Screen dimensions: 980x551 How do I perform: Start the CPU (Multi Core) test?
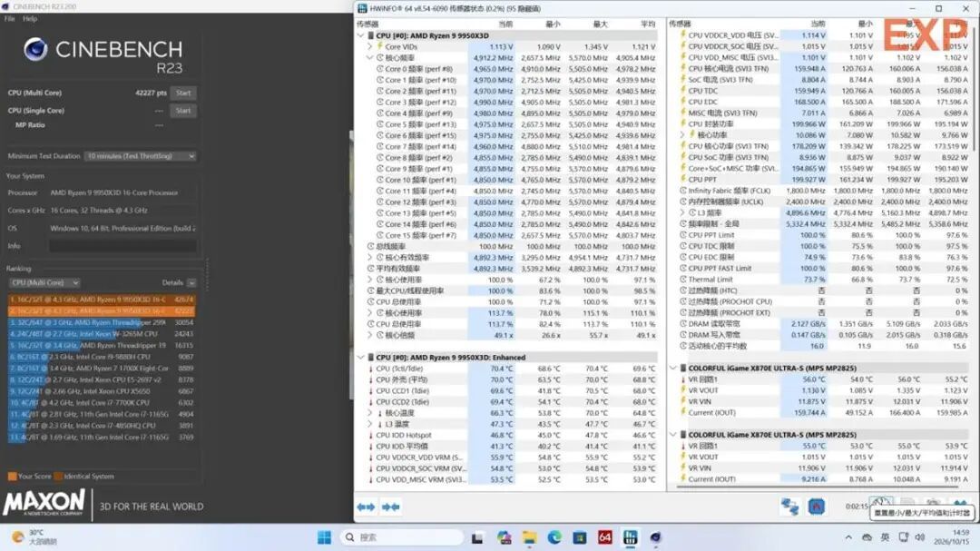pyautogui.click(x=183, y=93)
